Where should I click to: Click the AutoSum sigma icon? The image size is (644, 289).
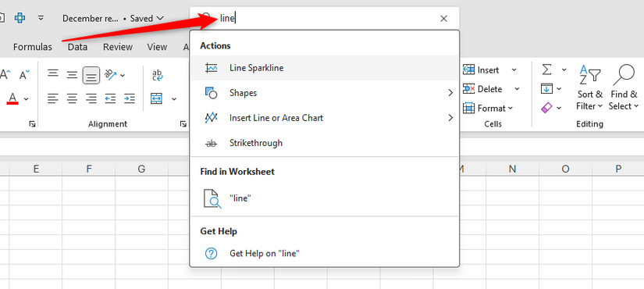546,70
